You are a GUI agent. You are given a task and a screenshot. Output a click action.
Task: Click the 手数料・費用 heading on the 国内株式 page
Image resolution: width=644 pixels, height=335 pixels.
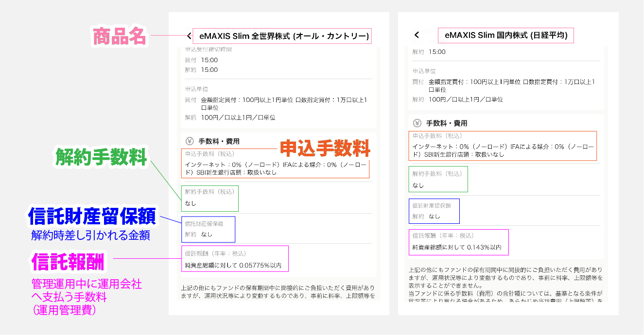447,123
